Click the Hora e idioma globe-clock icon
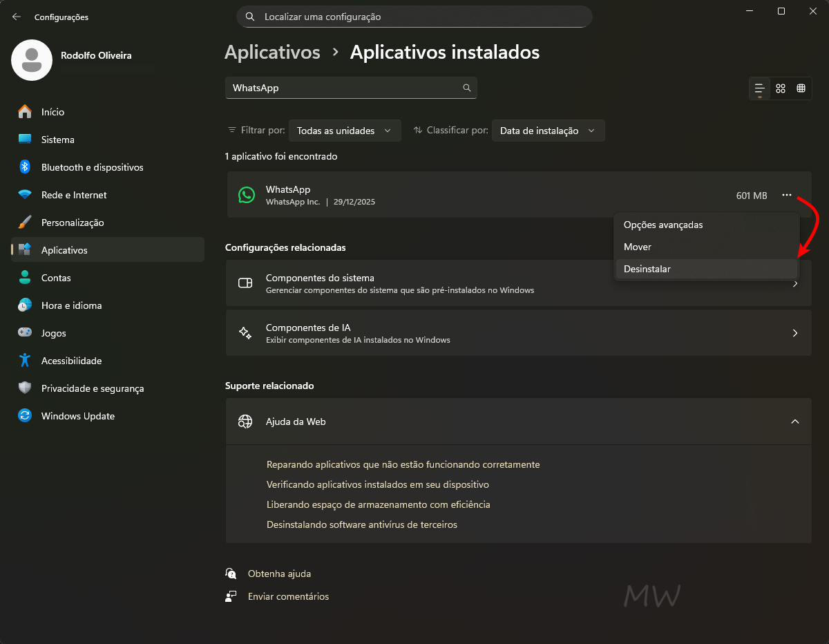Viewport: 829px width, 644px height. pos(25,305)
